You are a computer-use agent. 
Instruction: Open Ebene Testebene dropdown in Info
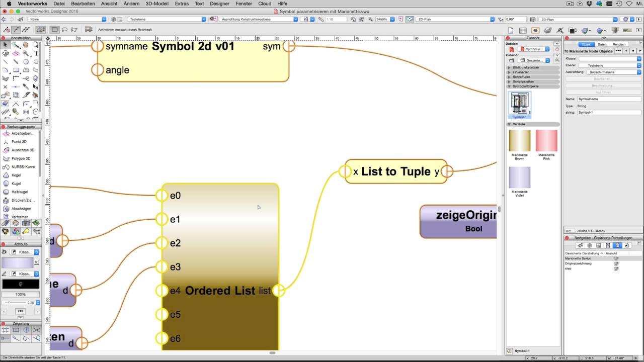tap(610, 65)
